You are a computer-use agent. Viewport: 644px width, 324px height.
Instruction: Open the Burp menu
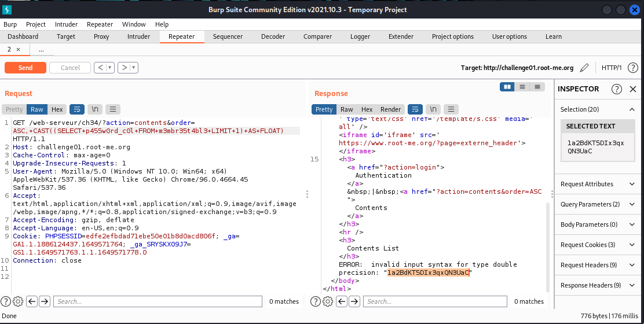[x=10, y=24]
